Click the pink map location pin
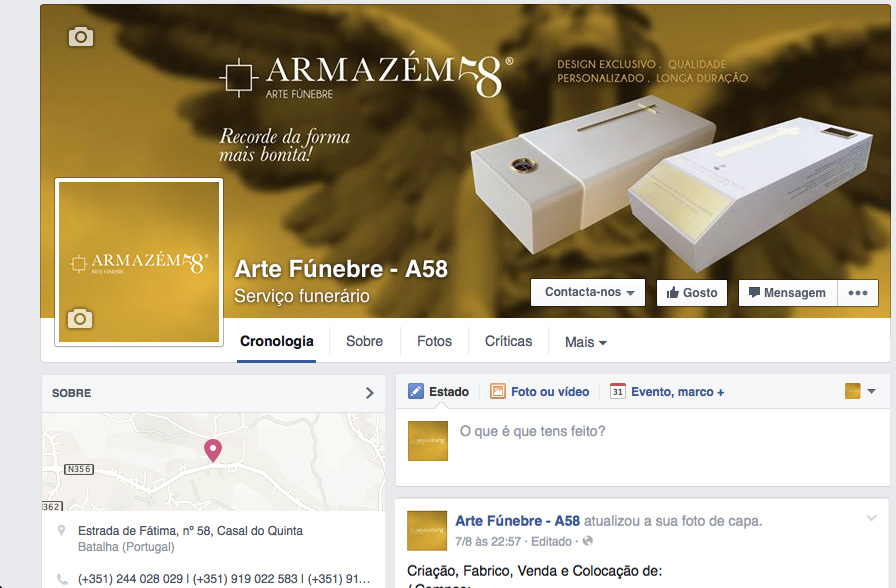 (213, 450)
